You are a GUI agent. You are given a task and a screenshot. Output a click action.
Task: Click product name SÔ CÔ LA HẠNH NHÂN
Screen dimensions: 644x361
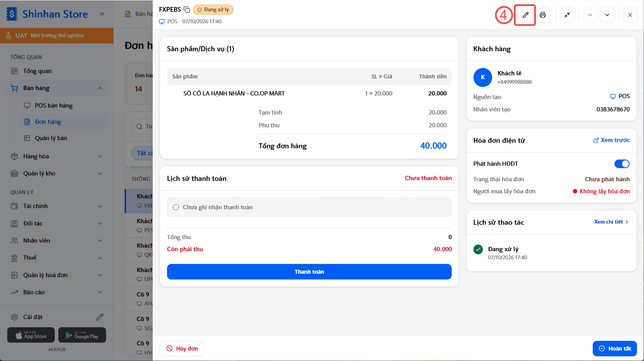click(x=234, y=94)
